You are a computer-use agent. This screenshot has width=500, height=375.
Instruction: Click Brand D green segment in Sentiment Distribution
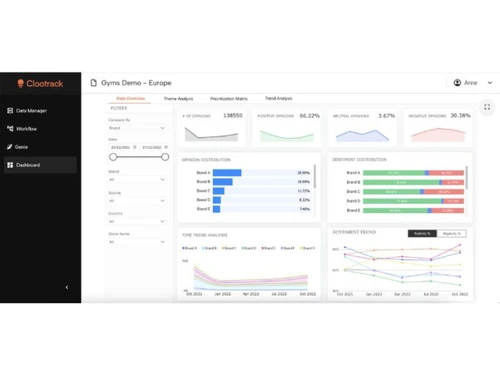coord(402,201)
